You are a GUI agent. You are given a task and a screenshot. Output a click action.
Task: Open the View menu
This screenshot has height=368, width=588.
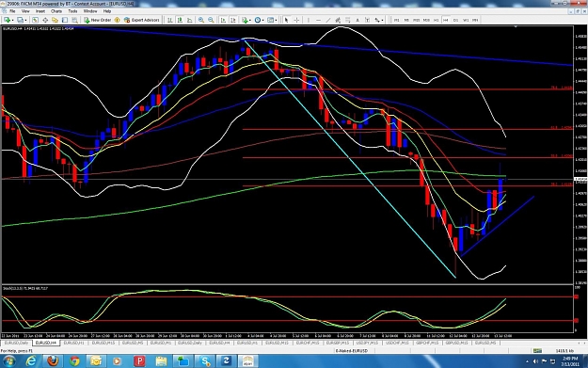tap(25, 11)
